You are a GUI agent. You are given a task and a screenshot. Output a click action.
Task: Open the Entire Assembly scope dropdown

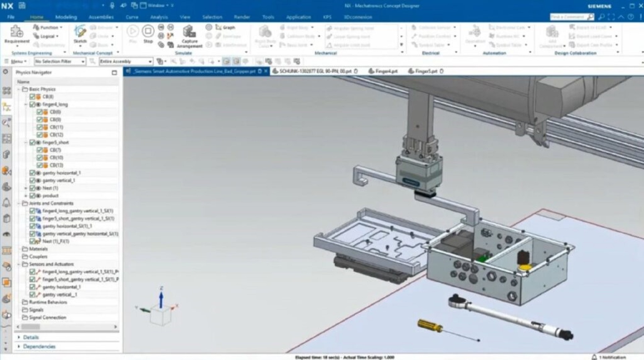point(126,61)
